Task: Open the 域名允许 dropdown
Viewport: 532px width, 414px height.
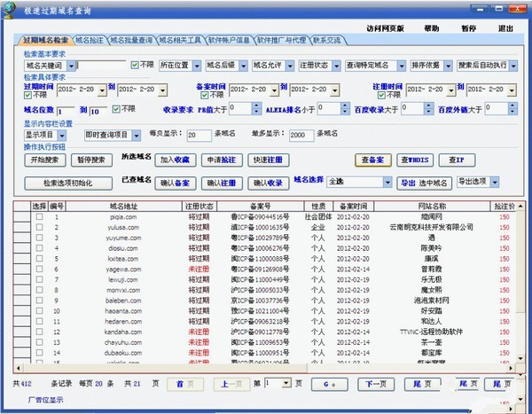Action: tap(290, 66)
